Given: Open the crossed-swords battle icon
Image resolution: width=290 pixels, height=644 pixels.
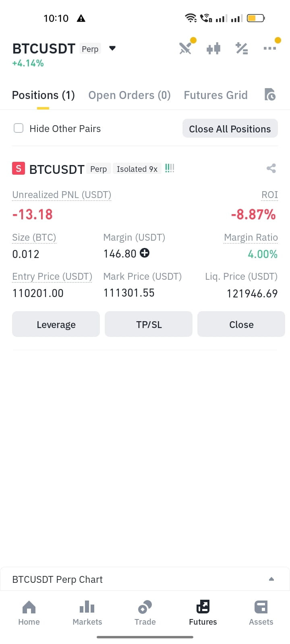Looking at the screenshot, I should (185, 49).
